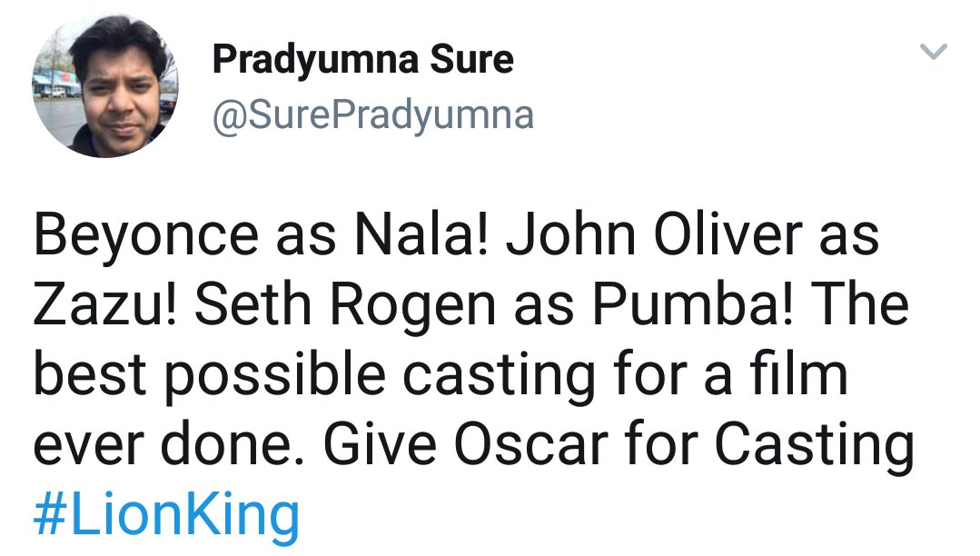Click the word Beyonce in the tweet

click(145, 236)
